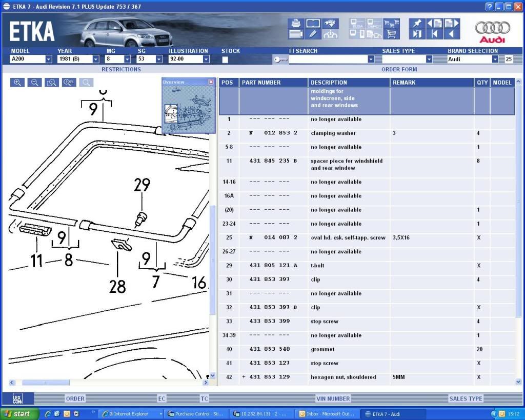Click the Order button in the bottom bar

pyautogui.click(x=75, y=398)
